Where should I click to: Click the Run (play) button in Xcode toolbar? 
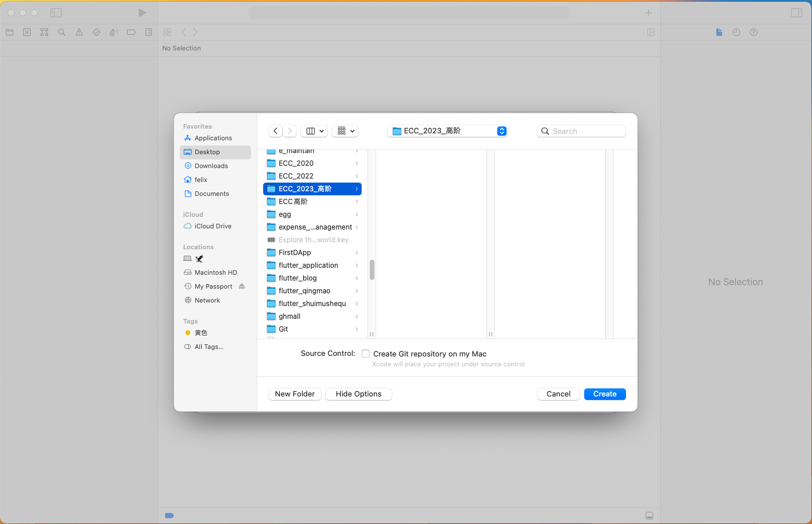142,13
